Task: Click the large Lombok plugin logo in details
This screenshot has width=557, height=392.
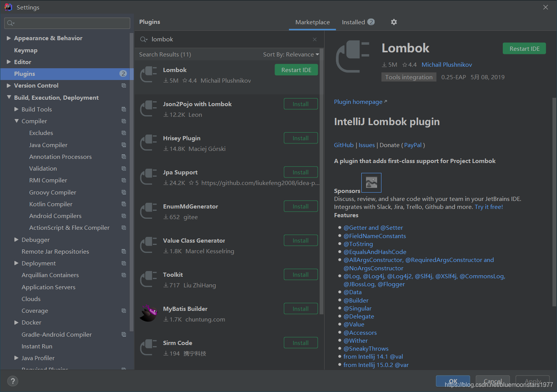Action: [353, 57]
